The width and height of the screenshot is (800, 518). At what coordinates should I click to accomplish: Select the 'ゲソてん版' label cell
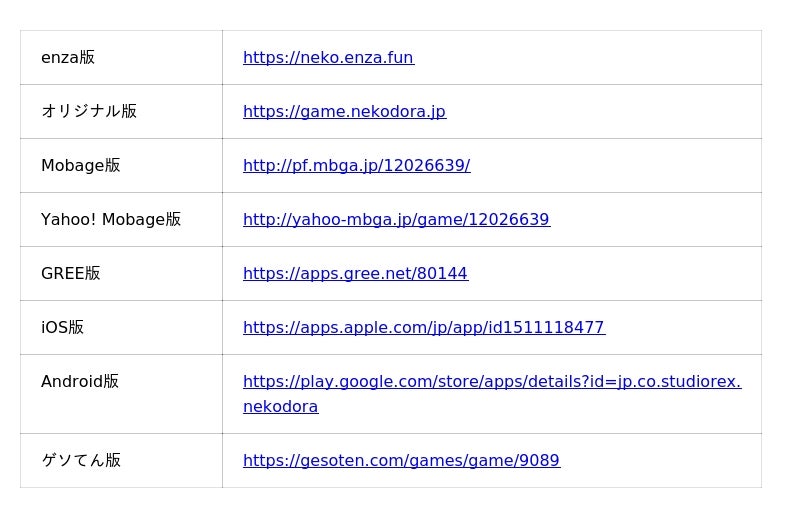coord(81,461)
